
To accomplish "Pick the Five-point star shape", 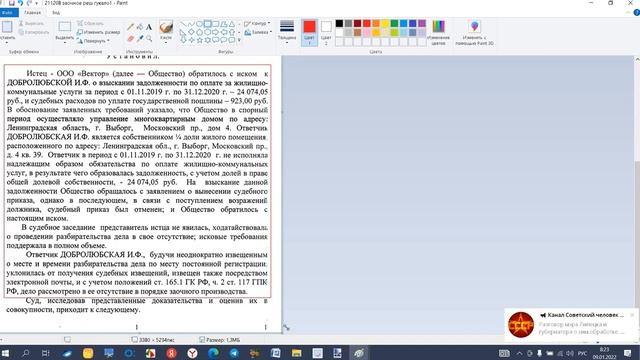I will (x=199, y=40).
